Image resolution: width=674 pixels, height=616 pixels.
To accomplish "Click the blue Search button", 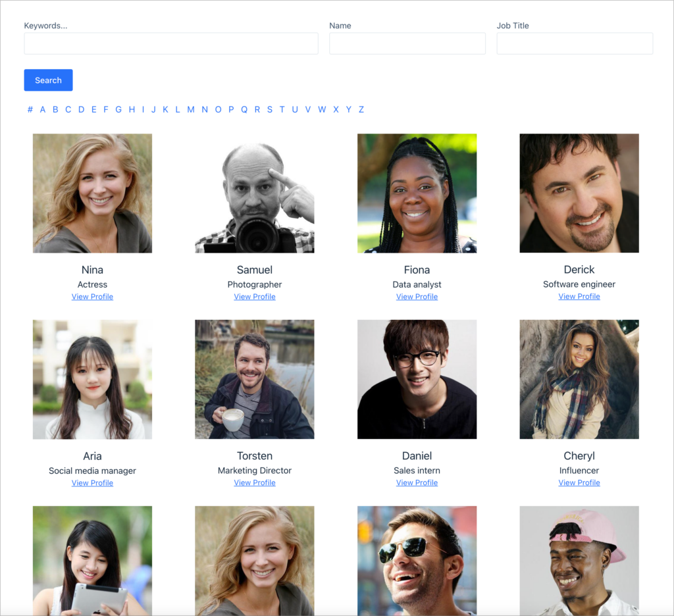I will tap(48, 80).
